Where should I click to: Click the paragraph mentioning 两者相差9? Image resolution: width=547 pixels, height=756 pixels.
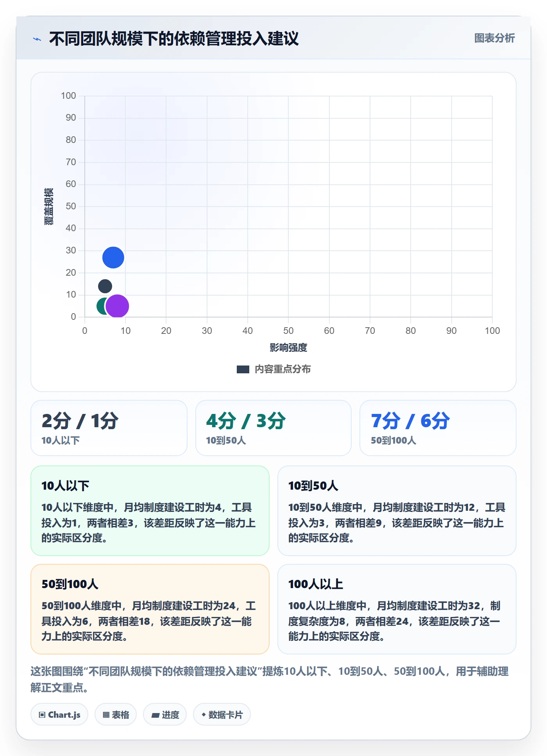tap(397, 522)
